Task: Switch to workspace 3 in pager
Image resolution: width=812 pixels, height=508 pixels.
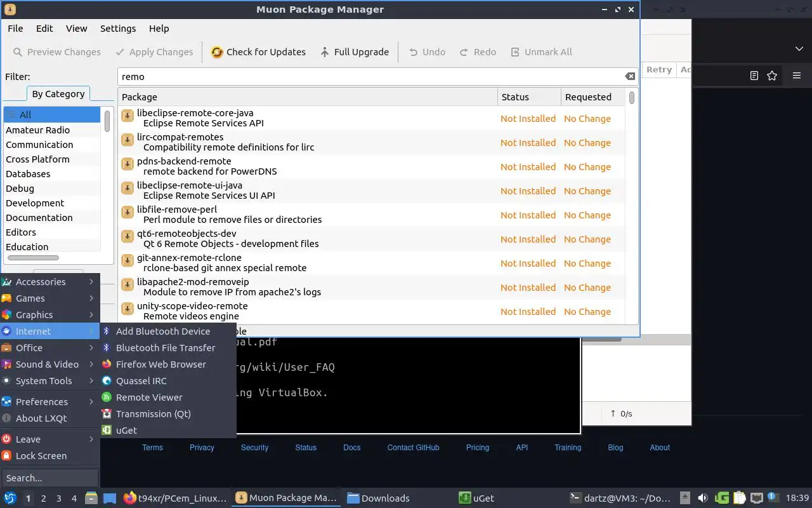Action: (59, 498)
